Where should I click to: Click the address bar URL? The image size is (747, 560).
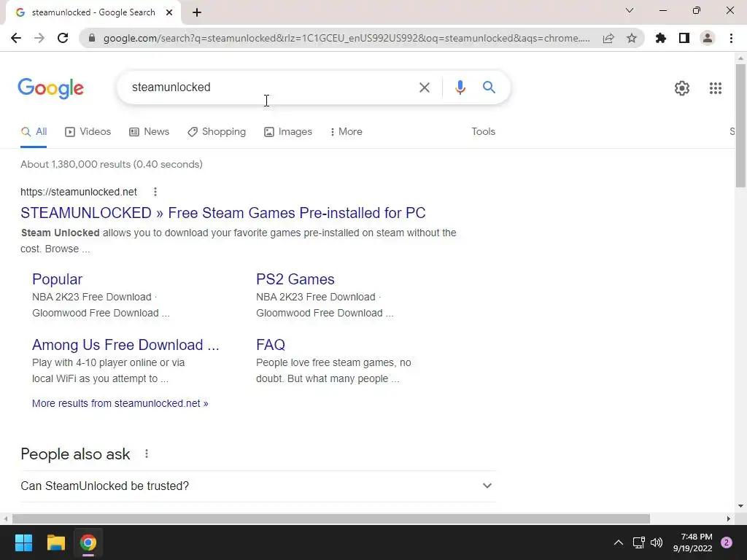tap(347, 38)
